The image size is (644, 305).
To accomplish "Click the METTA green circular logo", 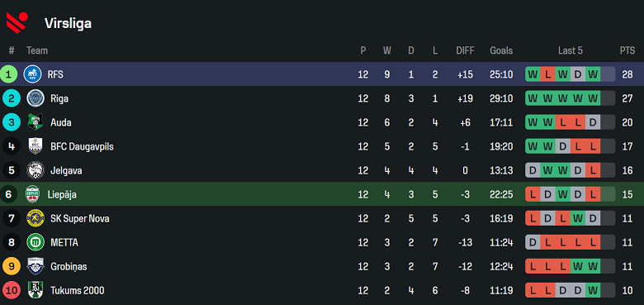I will point(36,242).
